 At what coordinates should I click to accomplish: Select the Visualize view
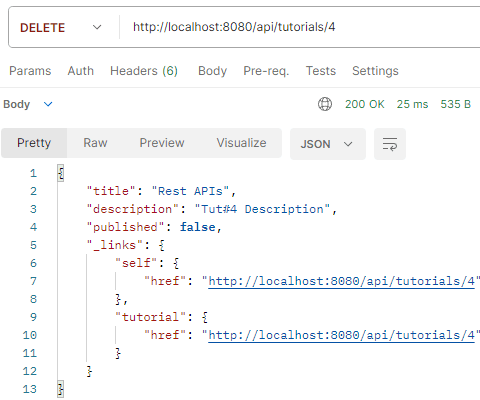(x=241, y=143)
